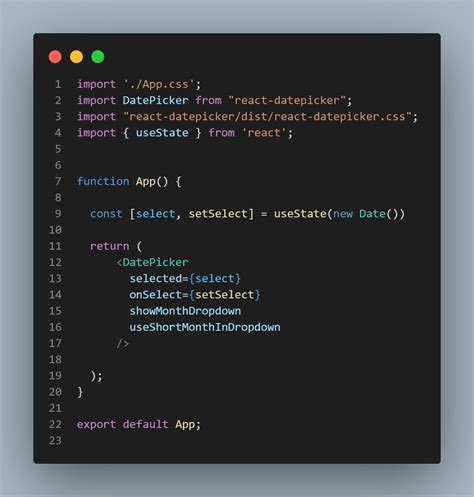Click the DatePicker import identifier on line 2
Image resolution: width=474 pixels, height=497 pixels.
point(155,100)
